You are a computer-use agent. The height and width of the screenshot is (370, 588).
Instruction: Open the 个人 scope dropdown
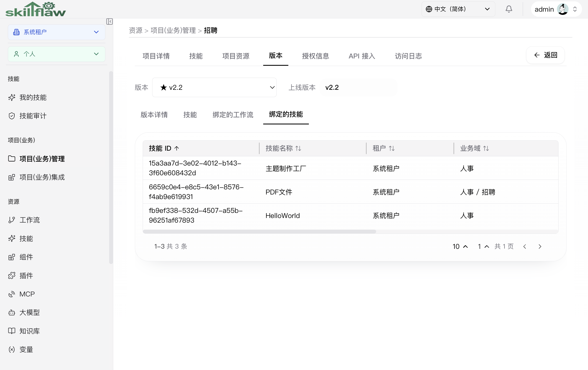click(56, 54)
